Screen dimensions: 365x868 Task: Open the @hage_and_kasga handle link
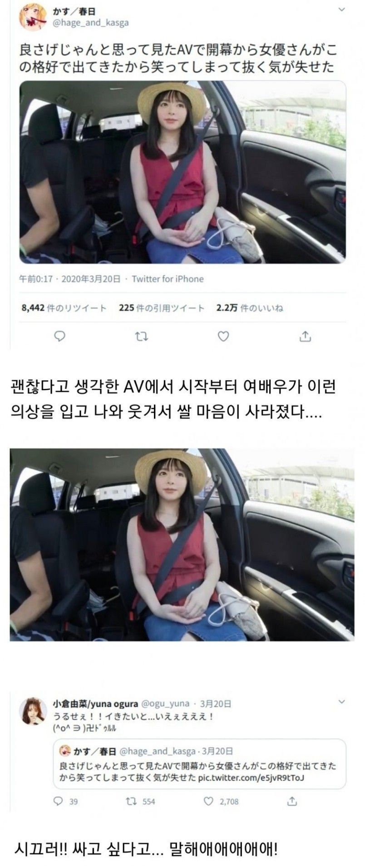pos(91,23)
